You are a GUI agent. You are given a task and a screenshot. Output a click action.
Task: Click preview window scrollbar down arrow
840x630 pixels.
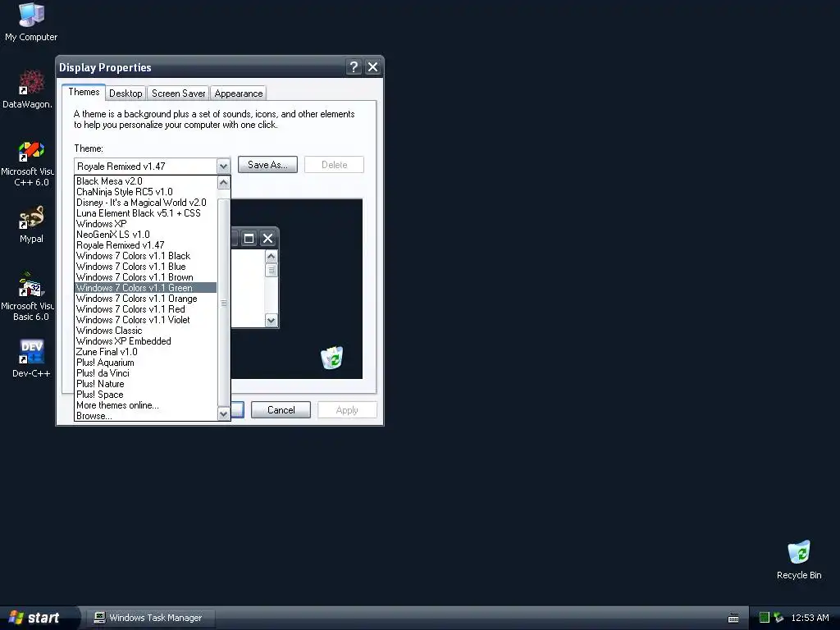pyautogui.click(x=271, y=321)
